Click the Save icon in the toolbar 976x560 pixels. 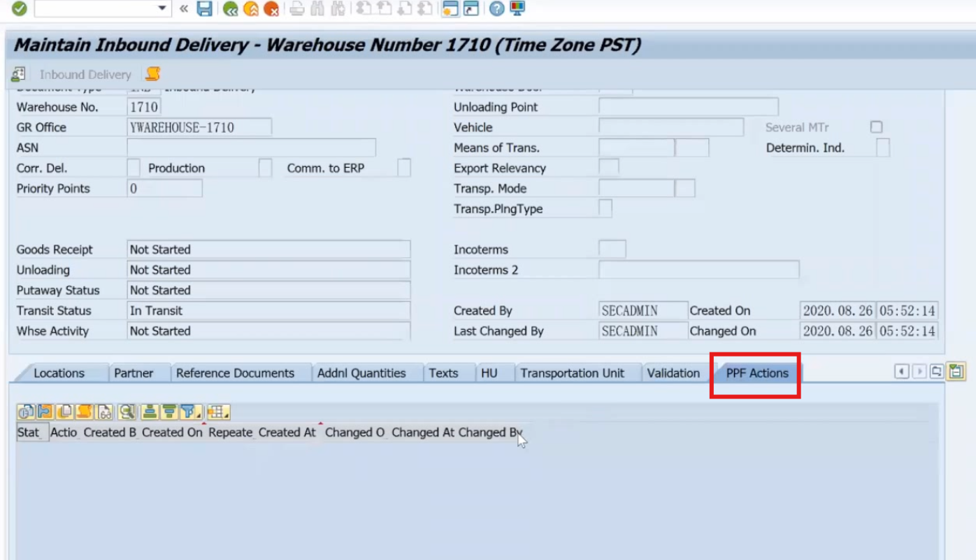[x=204, y=10]
